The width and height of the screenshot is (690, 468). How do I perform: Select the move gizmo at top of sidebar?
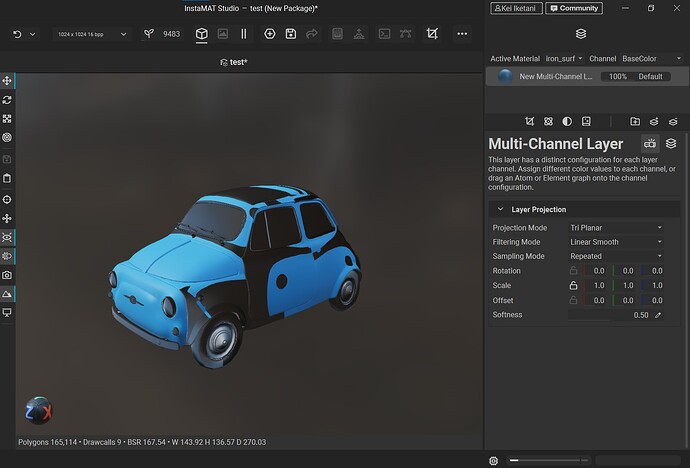tap(7, 80)
